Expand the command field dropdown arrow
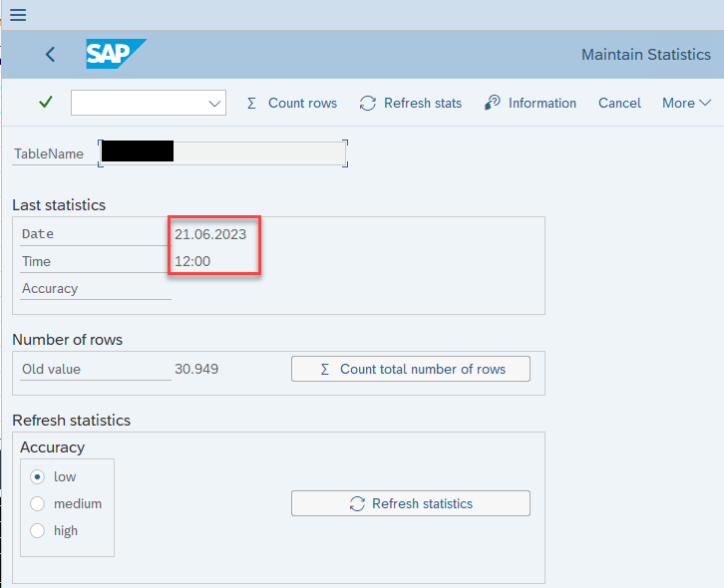 [214, 104]
